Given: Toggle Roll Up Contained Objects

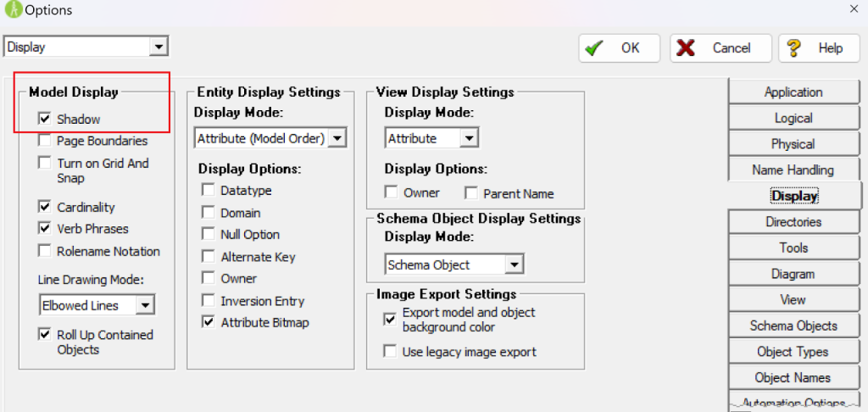Looking at the screenshot, I should [45, 335].
